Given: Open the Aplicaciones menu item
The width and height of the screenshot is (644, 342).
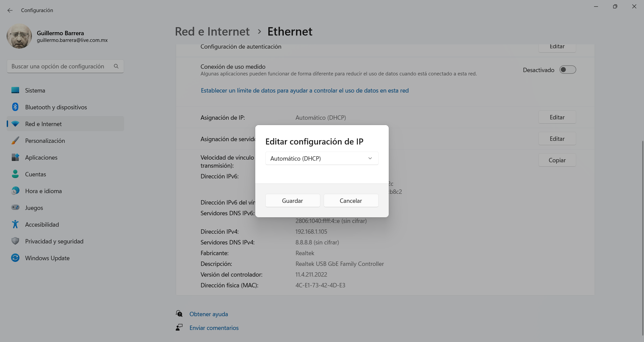Looking at the screenshot, I should 41,158.
